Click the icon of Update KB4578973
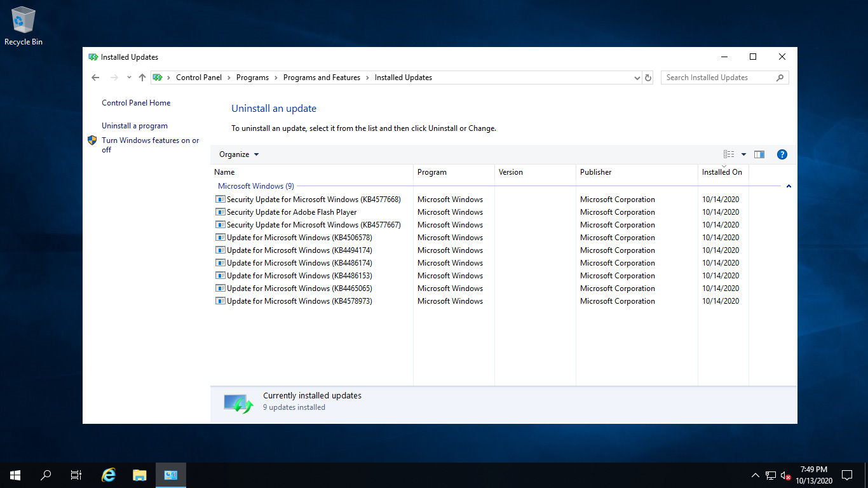The height and width of the screenshot is (488, 868). [x=220, y=301]
